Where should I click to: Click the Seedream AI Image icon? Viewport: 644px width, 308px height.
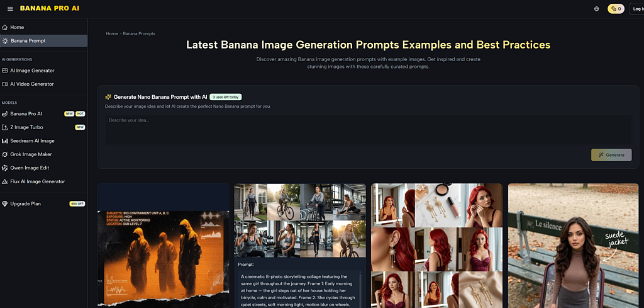(x=5, y=141)
